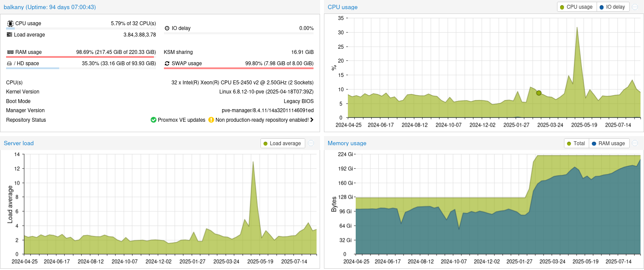
Task: Click zoom-reset minus button on Server load chart
Action: [311, 143]
